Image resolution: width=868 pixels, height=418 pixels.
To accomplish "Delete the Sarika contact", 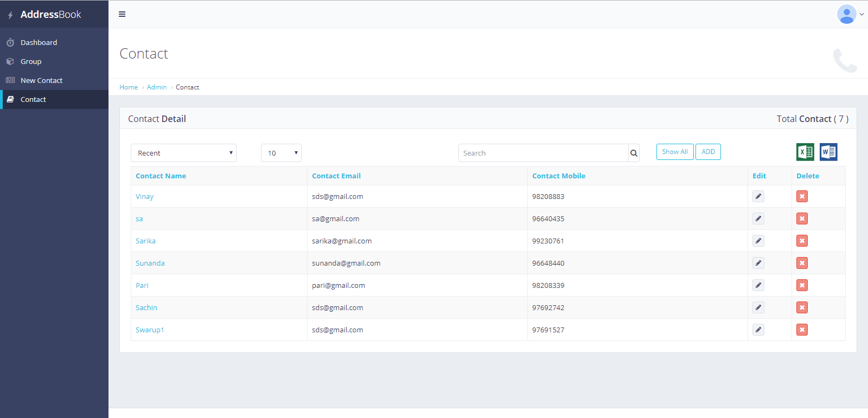I will 802,241.
